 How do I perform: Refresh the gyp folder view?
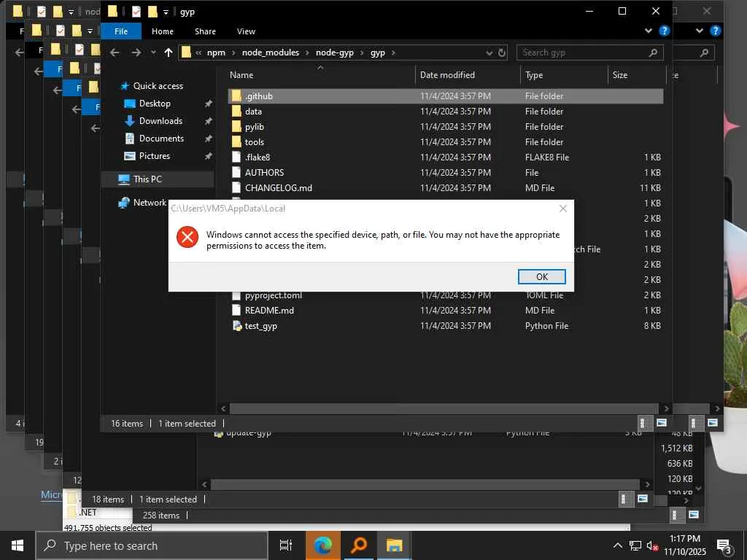tap(502, 52)
